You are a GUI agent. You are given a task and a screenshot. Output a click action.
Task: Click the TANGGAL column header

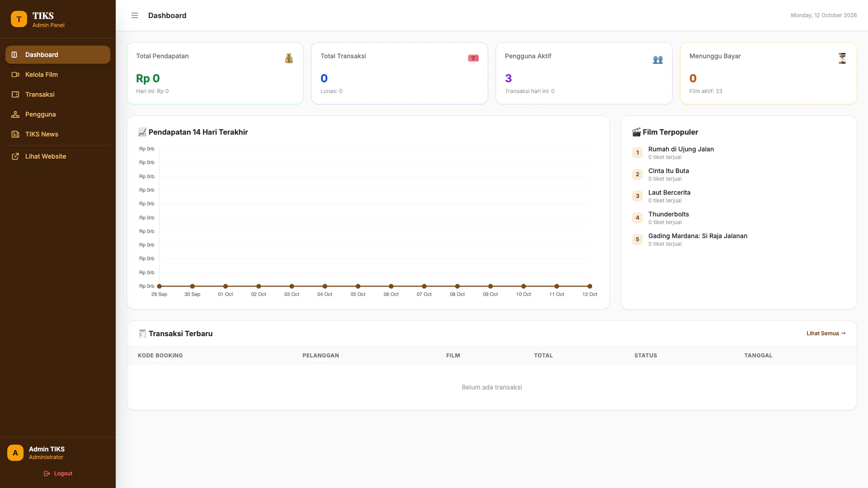[x=758, y=356]
